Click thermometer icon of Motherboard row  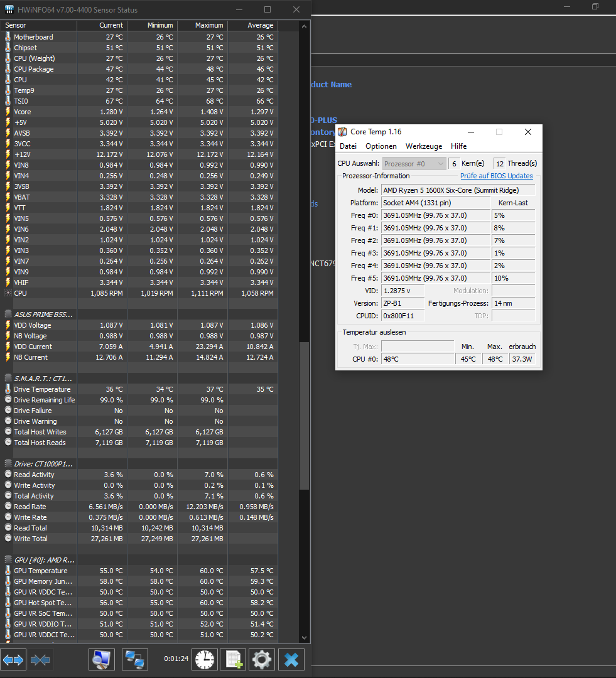point(8,37)
